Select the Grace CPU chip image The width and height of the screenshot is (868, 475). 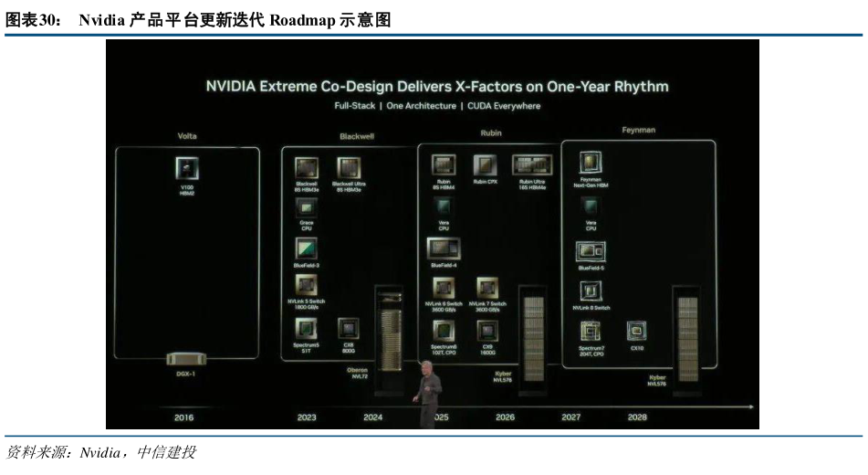tap(306, 208)
